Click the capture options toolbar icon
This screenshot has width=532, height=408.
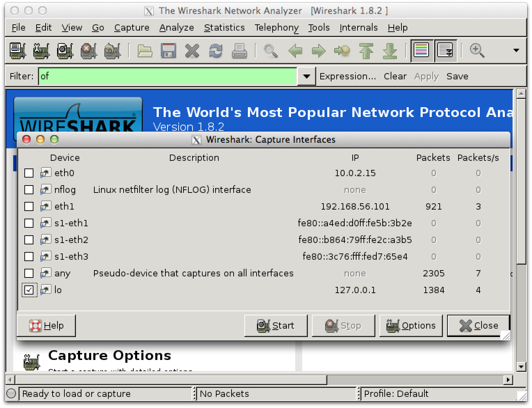point(41,51)
